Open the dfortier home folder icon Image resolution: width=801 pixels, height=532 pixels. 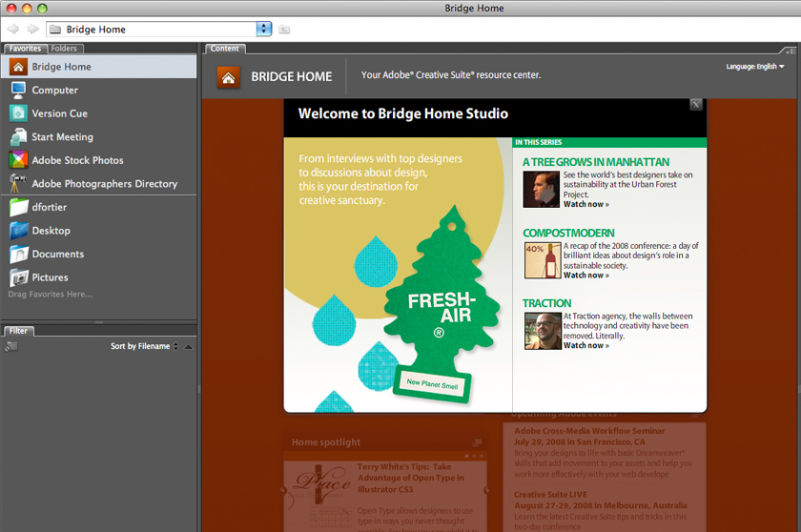pyautogui.click(x=18, y=207)
